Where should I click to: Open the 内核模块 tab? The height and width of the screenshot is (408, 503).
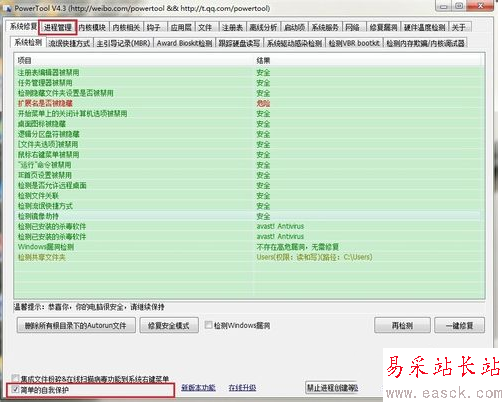pos(92,27)
